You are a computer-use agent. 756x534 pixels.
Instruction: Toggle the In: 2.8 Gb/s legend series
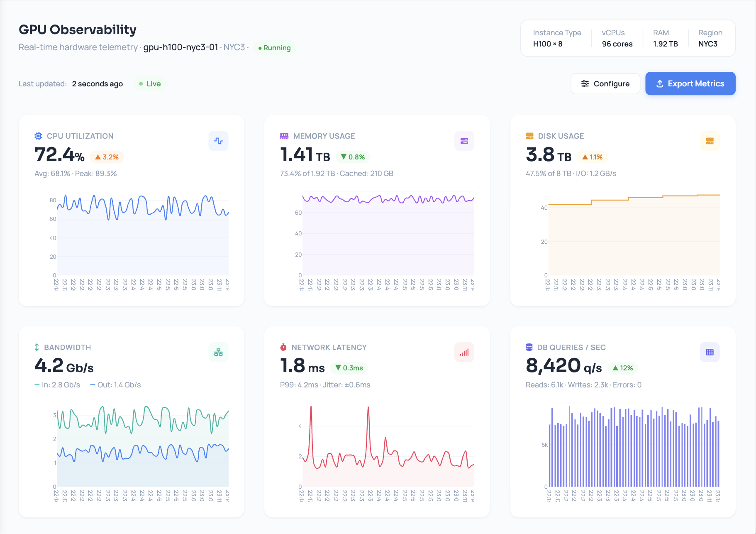(57, 385)
